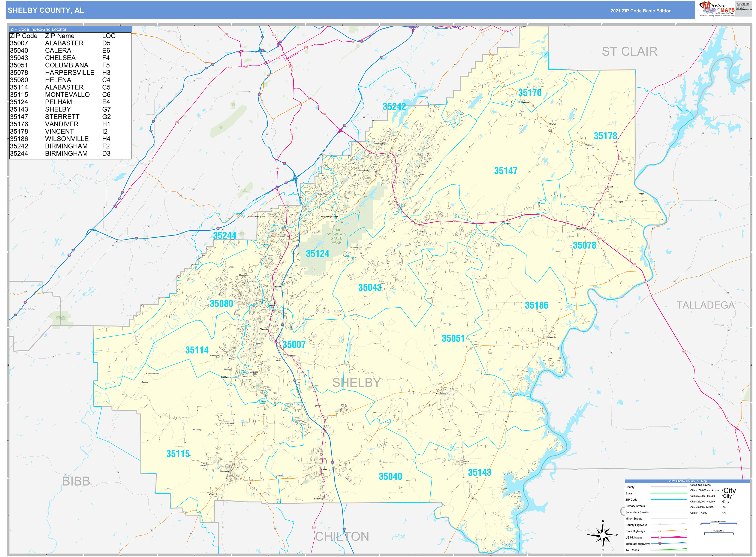Image resolution: width=756 pixels, height=557 pixels.
Task: Select the STERRETT row in the ZIP index
Action: pyautogui.click(x=70, y=117)
